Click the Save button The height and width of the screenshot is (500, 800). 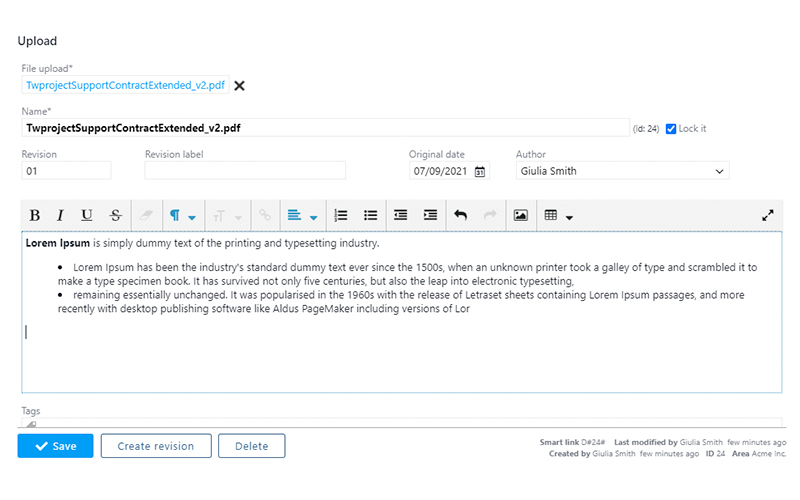(x=55, y=446)
